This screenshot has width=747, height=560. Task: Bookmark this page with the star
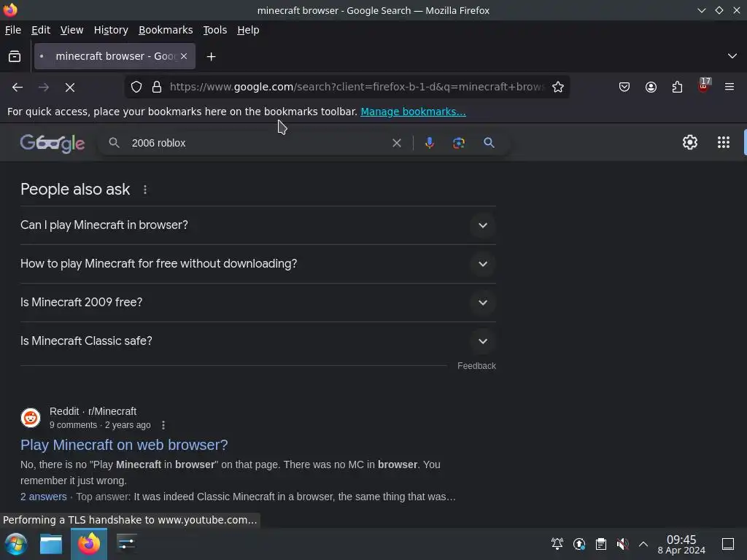coord(558,87)
